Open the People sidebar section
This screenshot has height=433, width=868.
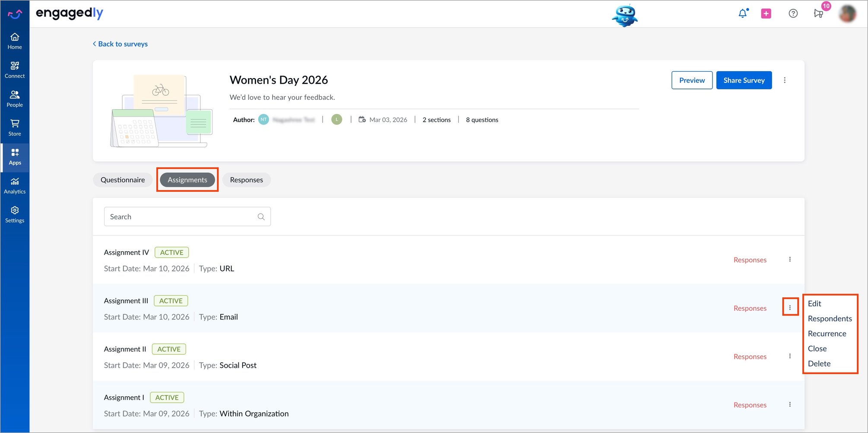pos(15,99)
